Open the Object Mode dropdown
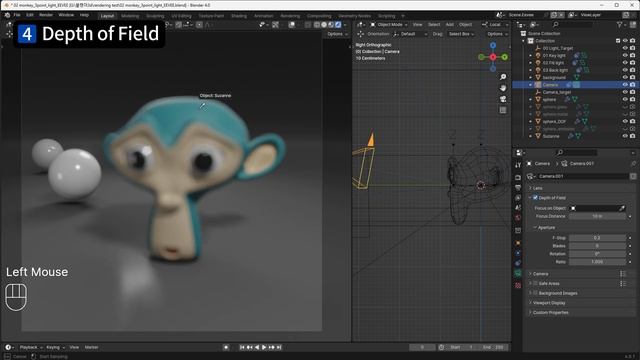640x360 pixels. click(x=389, y=24)
